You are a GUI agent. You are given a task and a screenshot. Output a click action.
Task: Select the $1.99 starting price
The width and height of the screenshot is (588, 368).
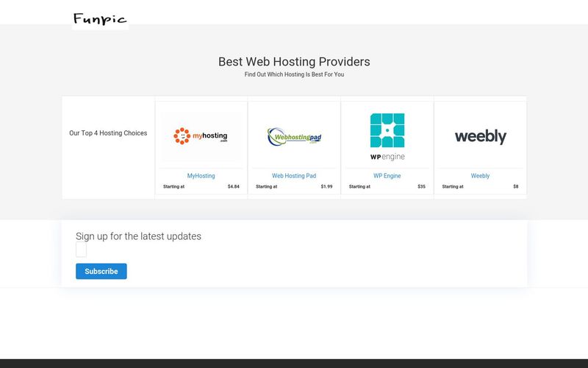(x=326, y=187)
